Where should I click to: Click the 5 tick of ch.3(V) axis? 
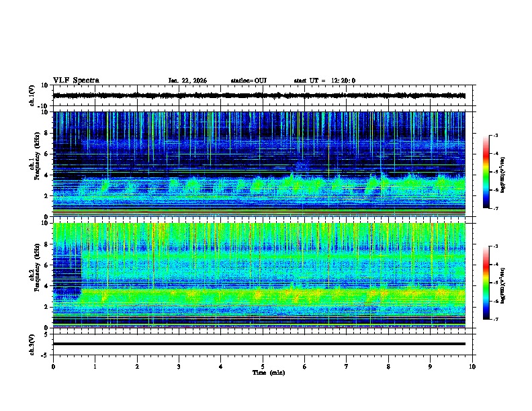[x=46, y=334]
